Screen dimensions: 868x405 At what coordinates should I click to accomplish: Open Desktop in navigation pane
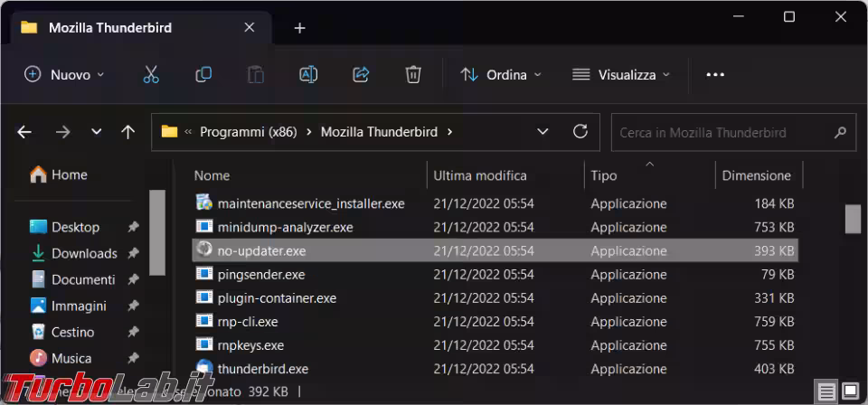coord(64,228)
